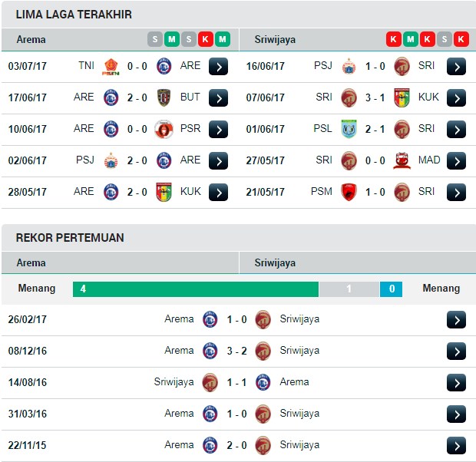The image size is (476, 462).
Task: Select Arema's first grey S form badge
Action: point(155,39)
